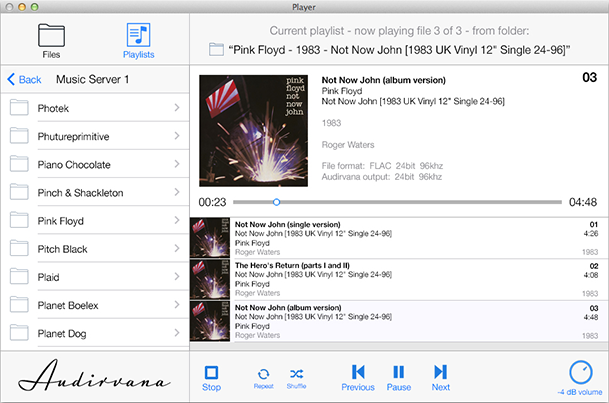Open the Piano Chocolate folder icon
The width and height of the screenshot is (609, 403).
(x=19, y=164)
